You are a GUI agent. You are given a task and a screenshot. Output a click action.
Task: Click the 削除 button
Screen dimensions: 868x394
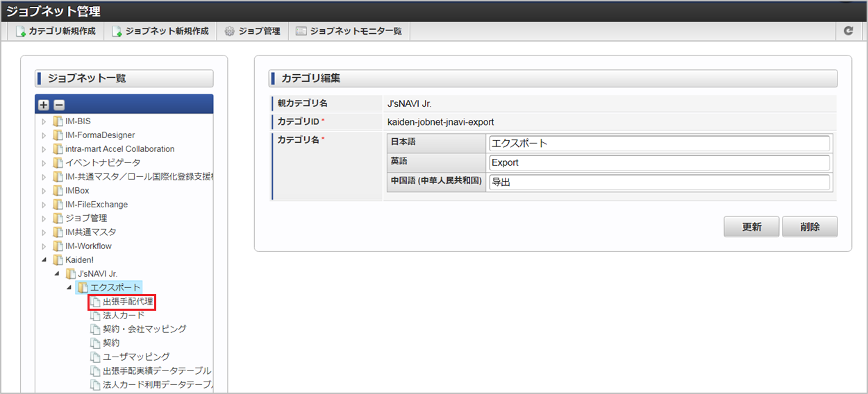[810, 227]
